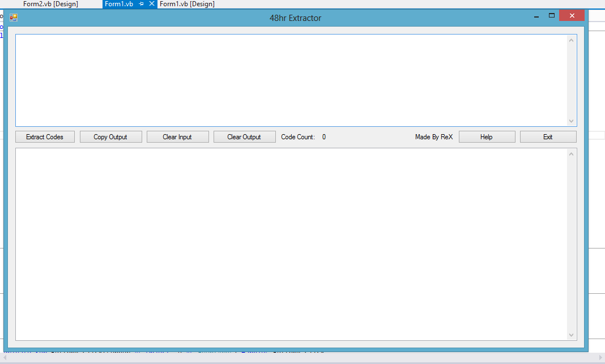Click the output box scroll up arrow
Screen dimensions: 605x364
[572, 154]
